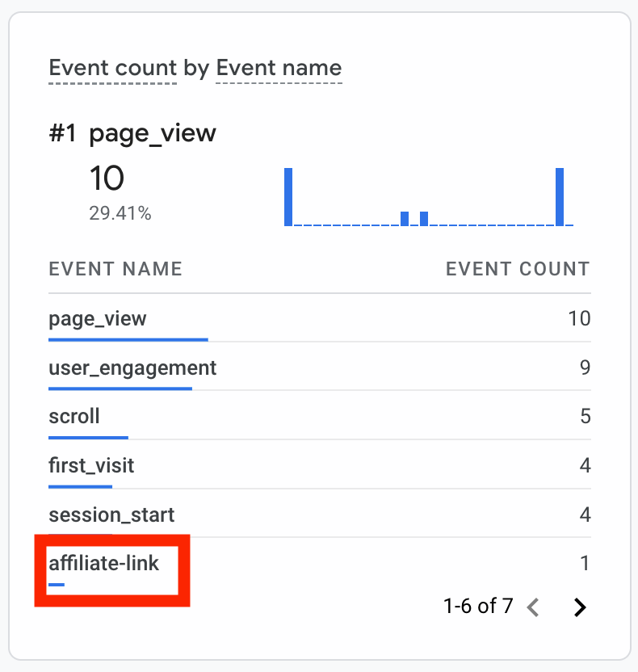638x672 pixels.
Task: Click the count 4 for first_visit
Action: pyautogui.click(x=586, y=465)
